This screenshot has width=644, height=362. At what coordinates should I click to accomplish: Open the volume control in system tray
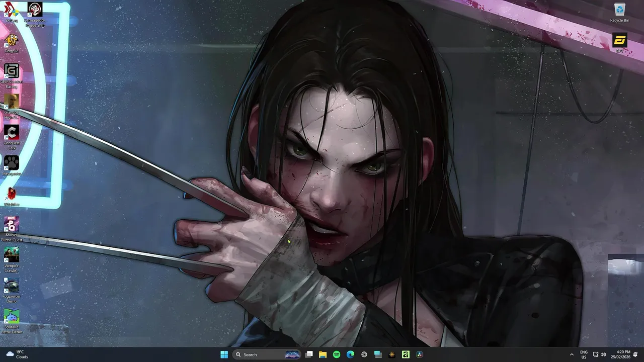tap(603, 354)
